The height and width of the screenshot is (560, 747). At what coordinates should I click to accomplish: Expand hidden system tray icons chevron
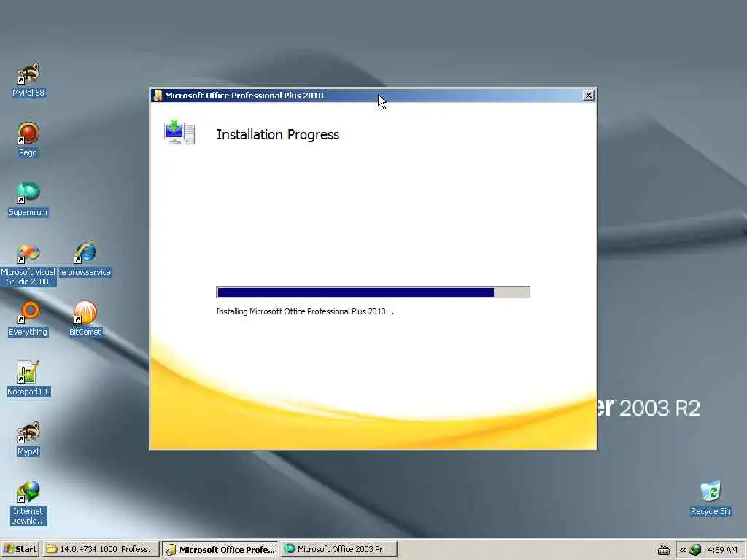pos(682,550)
